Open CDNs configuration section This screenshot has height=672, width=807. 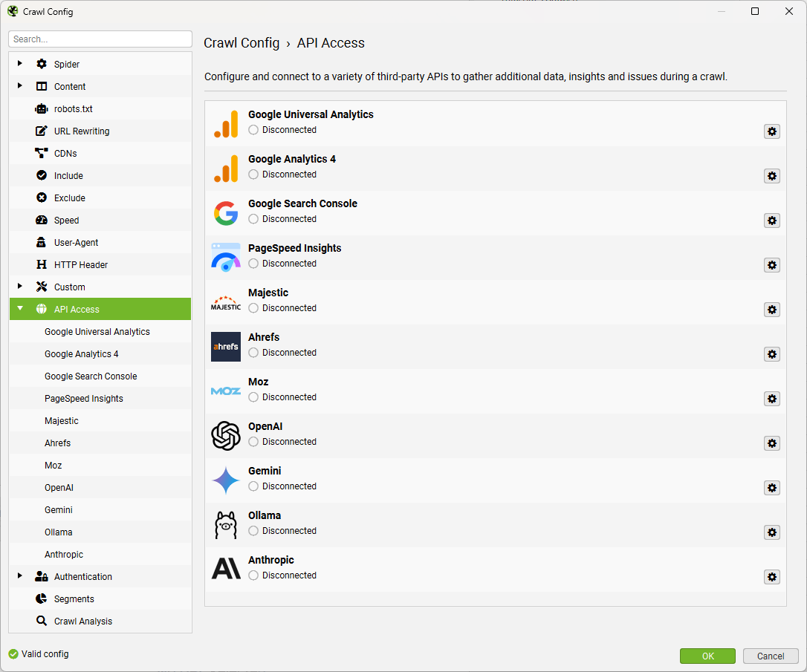coord(100,153)
